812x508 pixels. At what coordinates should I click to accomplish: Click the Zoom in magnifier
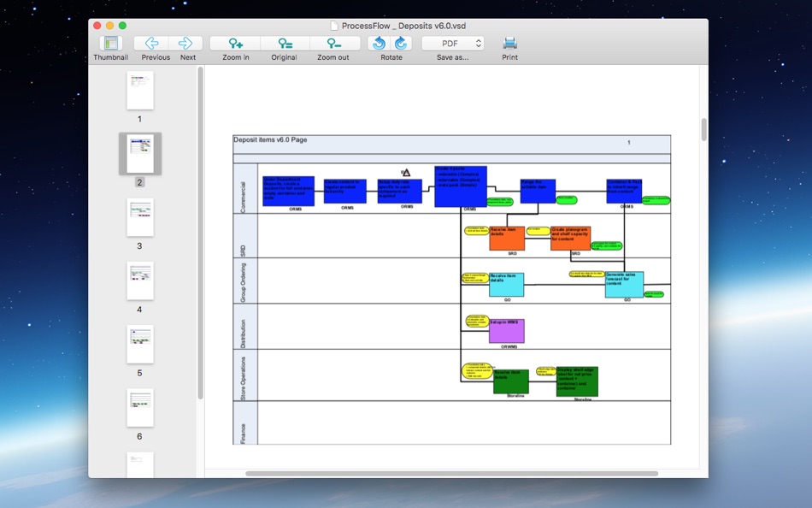pyautogui.click(x=236, y=43)
